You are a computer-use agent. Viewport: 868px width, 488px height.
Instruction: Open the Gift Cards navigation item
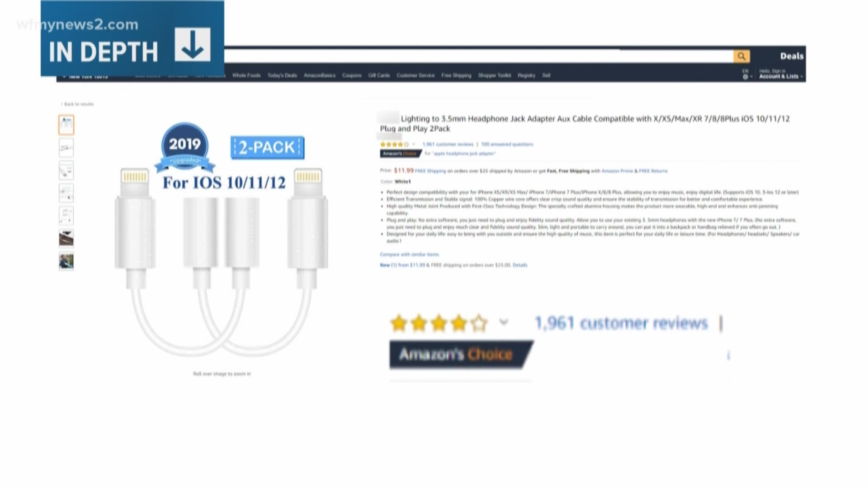tap(379, 75)
